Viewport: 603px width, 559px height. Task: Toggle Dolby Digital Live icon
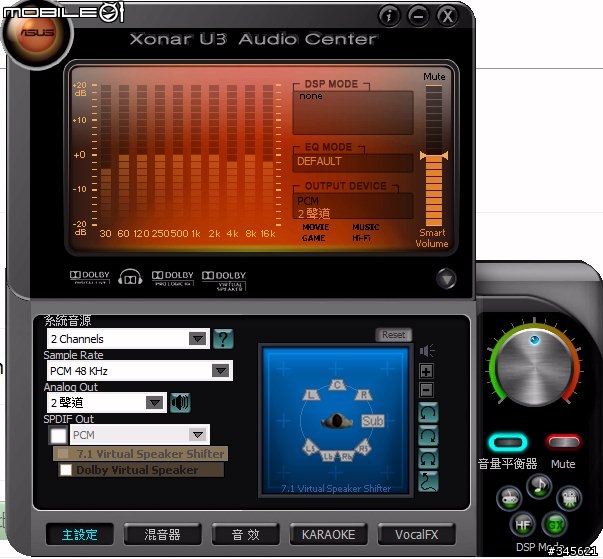[90, 277]
